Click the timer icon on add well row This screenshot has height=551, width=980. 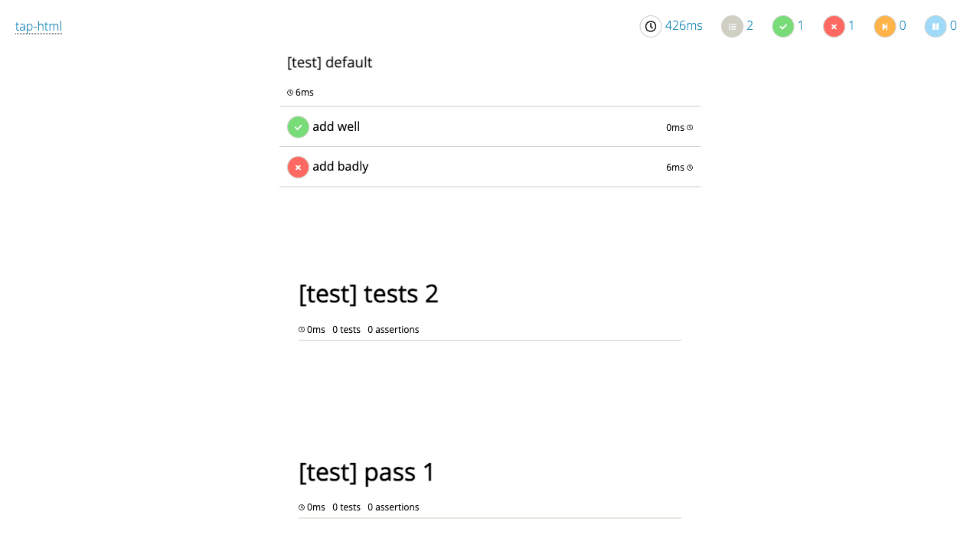tap(690, 128)
